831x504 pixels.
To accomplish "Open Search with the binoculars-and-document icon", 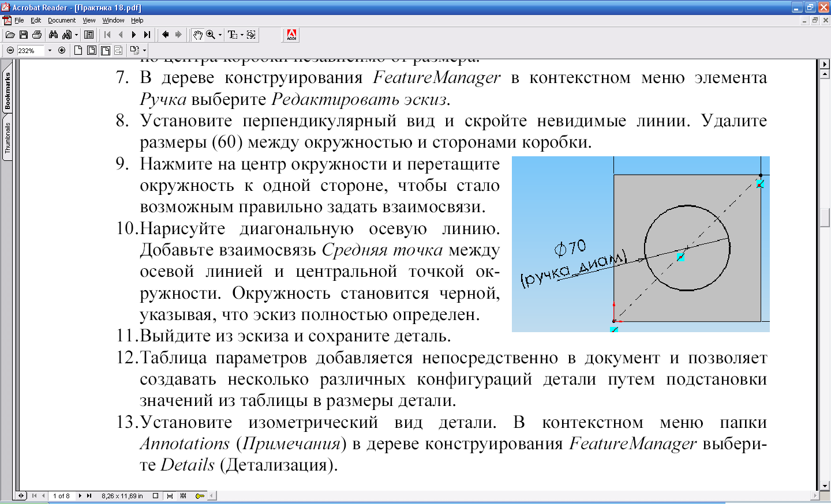I will (x=68, y=35).
